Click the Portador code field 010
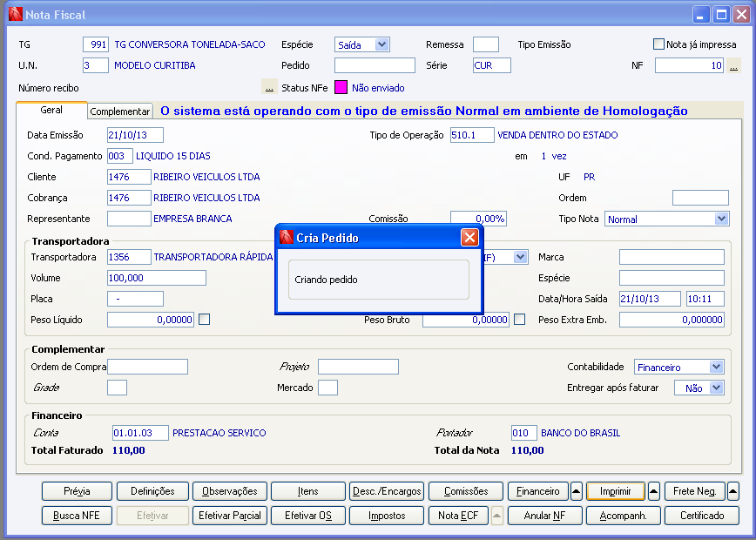This screenshot has width=756, height=540. [524, 433]
